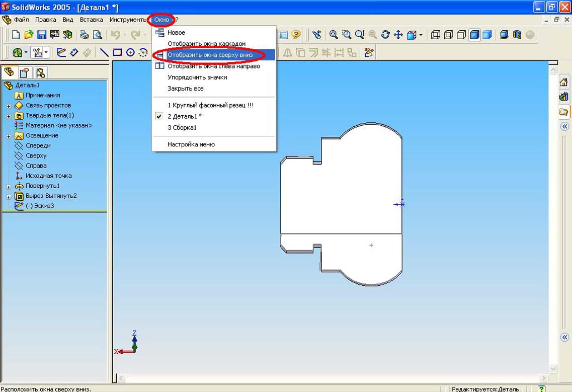
Task: Select the Centerpoint Arc tool
Action: point(143,52)
